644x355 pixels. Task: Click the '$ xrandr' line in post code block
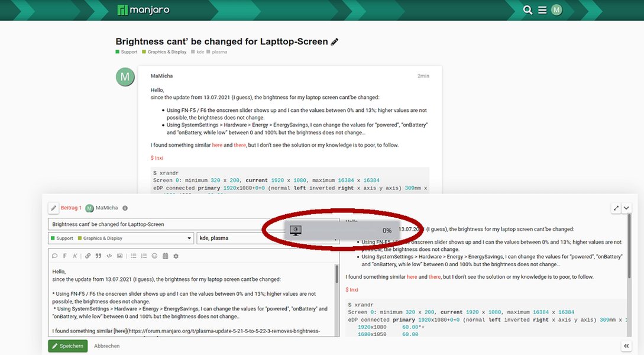166,173
